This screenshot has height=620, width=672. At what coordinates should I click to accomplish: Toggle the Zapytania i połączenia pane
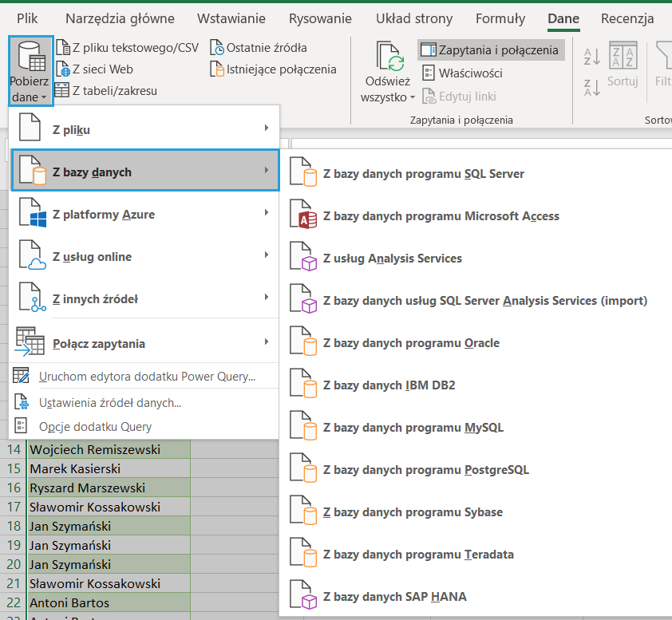point(491,50)
